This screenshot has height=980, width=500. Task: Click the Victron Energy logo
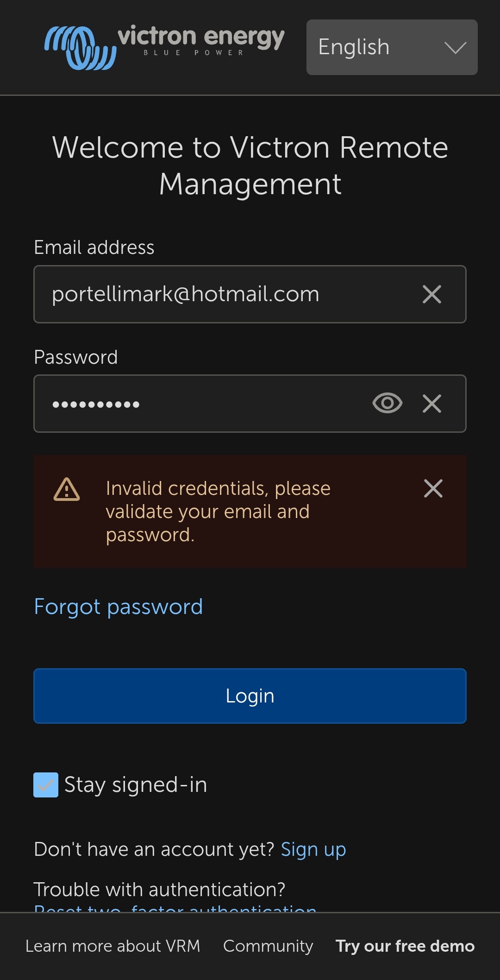(164, 47)
